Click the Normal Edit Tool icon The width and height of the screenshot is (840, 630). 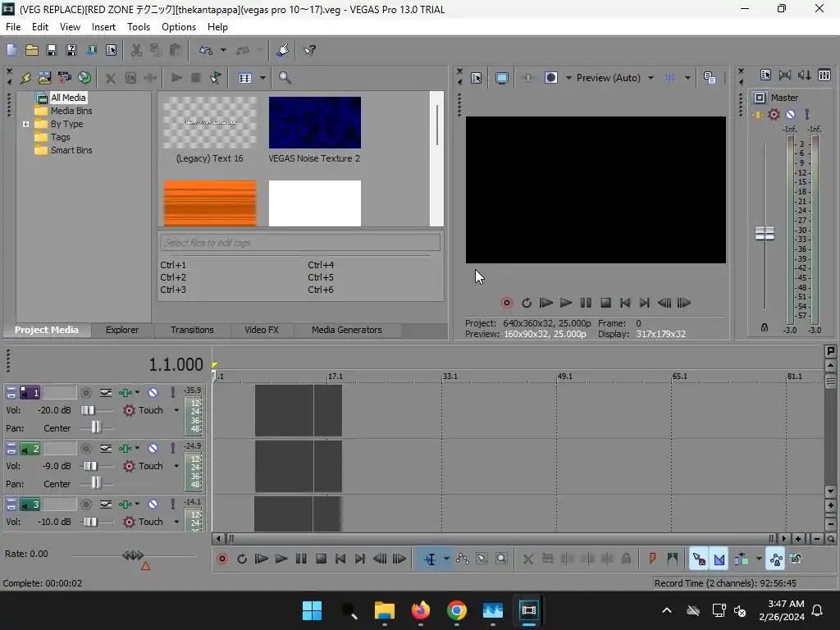[x=430, y=559]
